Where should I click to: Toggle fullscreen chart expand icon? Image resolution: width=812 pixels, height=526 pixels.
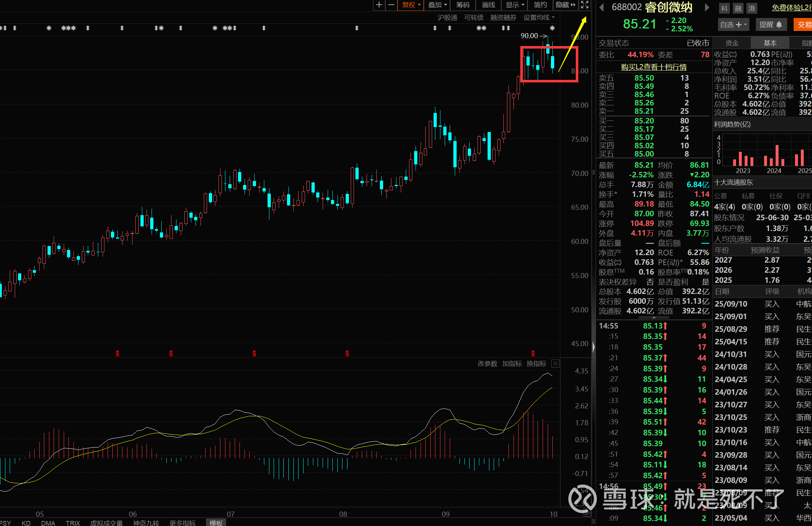coord(585,5)
